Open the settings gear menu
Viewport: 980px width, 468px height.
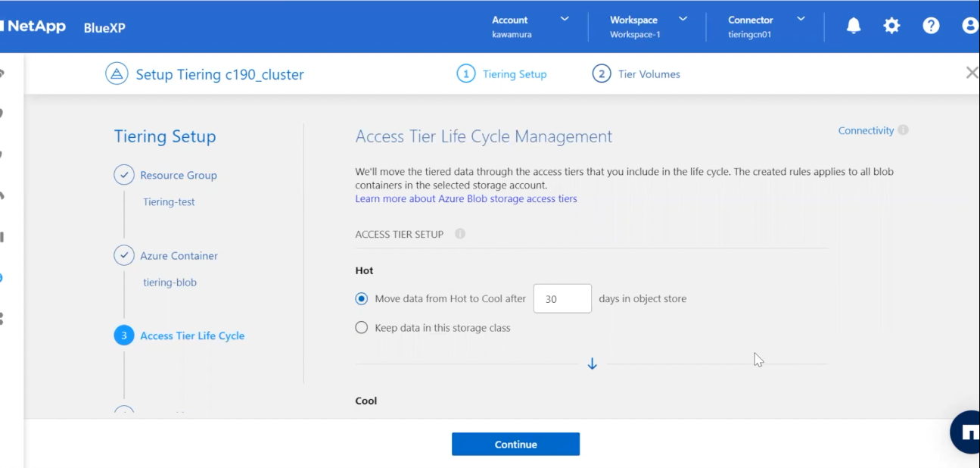tap(892, 26)
